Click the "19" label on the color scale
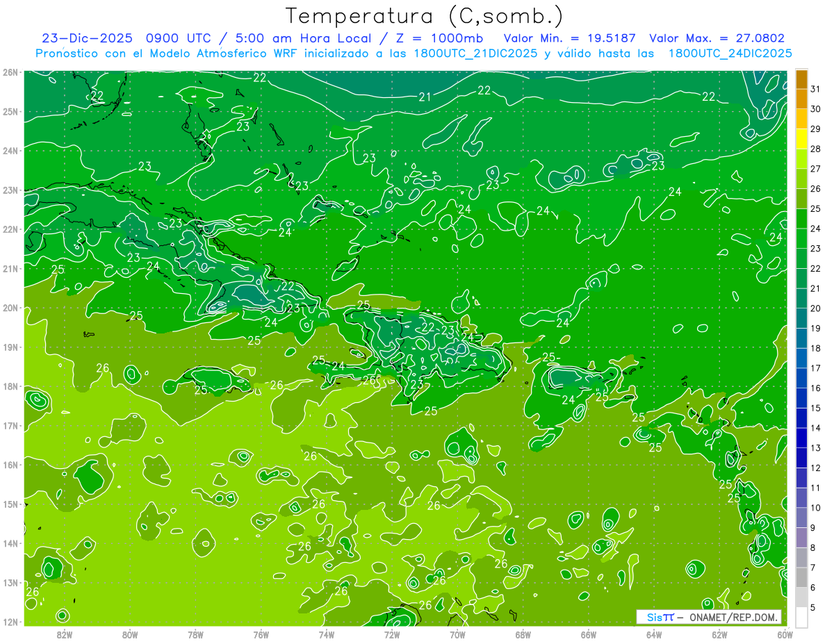 point(816,329)
